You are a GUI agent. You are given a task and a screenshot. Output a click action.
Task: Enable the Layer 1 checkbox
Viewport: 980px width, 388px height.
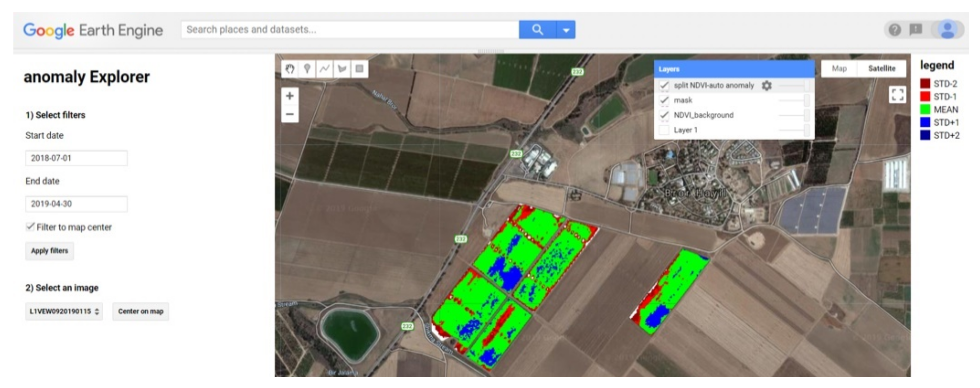coord(664,130)
